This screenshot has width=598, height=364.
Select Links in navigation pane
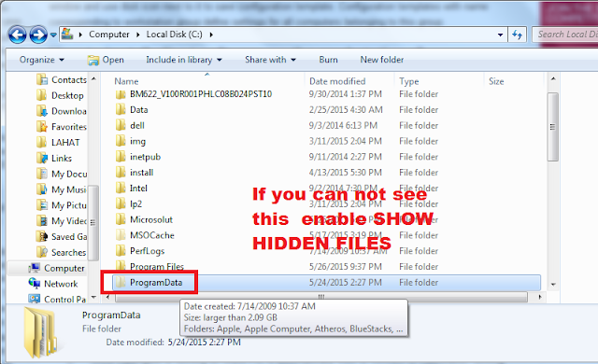[54, 158]
